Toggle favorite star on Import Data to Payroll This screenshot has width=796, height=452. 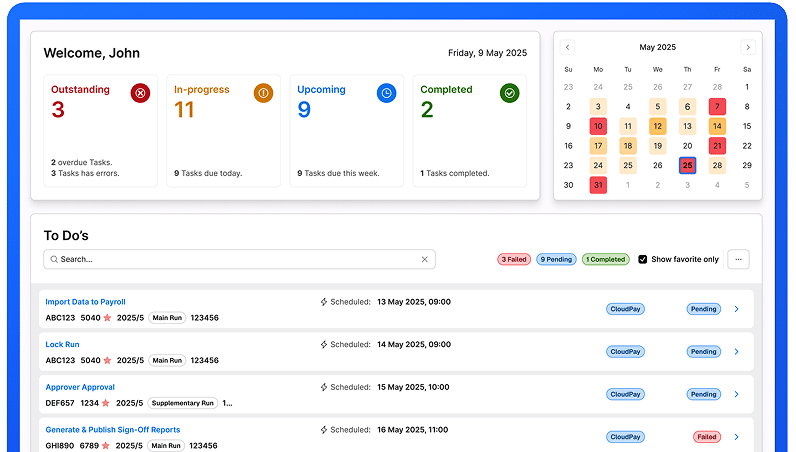pyautogui.click(x=107, y=318)
